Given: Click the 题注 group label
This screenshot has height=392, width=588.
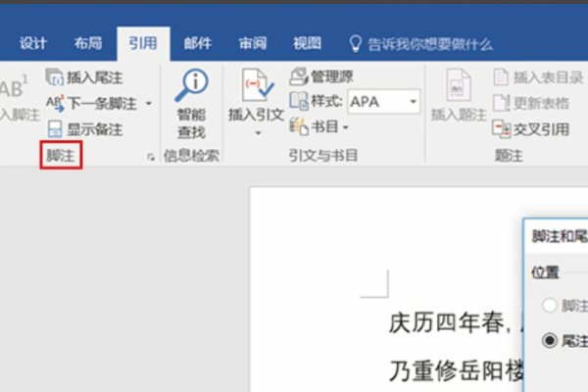Looking at the screenshot, I should 509,155.
